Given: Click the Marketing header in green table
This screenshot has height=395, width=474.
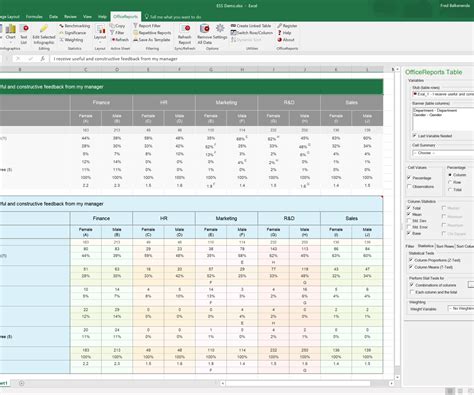Looking at the screenshot, I should [226, 102].
